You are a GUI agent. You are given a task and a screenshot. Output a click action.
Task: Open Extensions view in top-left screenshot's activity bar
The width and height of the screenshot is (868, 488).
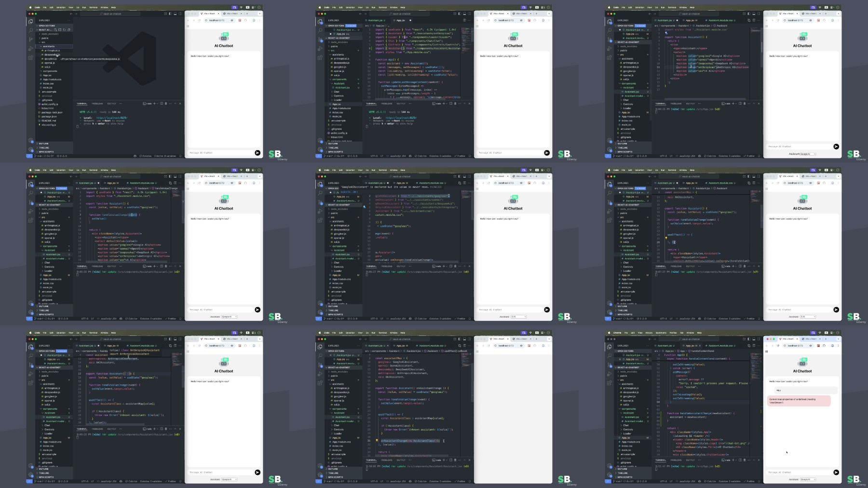(31, 57)
